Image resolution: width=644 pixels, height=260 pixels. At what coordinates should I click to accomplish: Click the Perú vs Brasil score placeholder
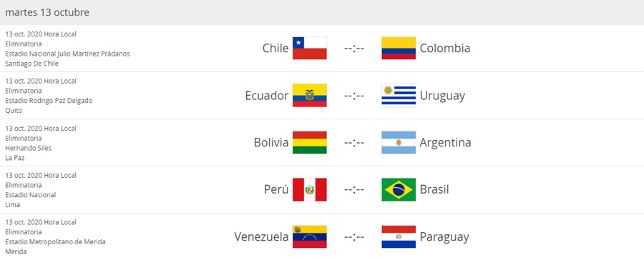point(354,190)
